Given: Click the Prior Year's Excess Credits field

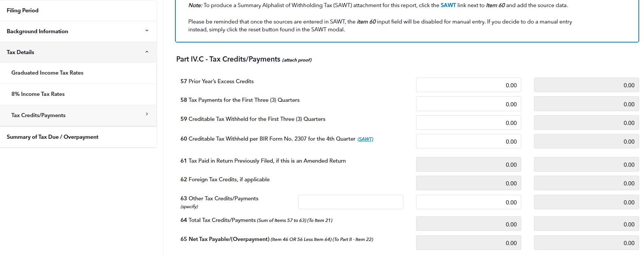Looking at the screenshot, I should (468, 85).
